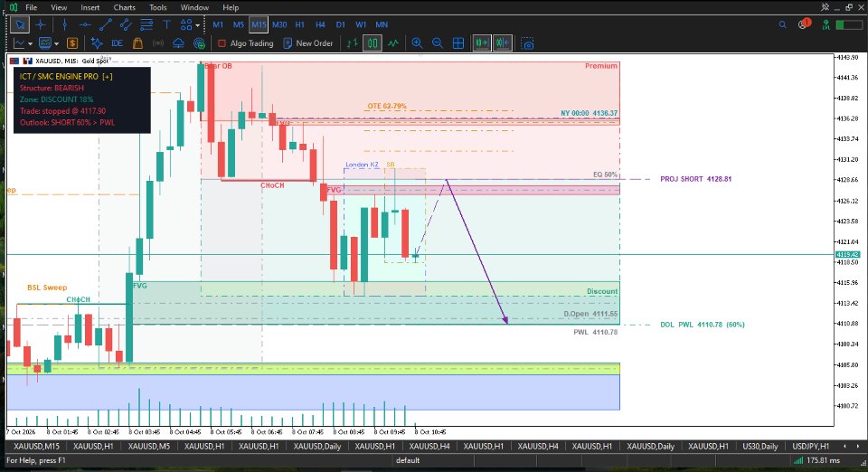Open the Signals broadcast icon

tap(157, 43)
